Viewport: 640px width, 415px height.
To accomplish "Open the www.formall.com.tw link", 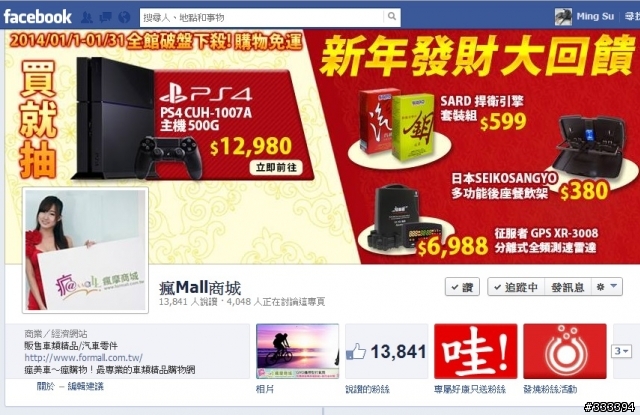I will pyautogui.click(x=83, y=358).
